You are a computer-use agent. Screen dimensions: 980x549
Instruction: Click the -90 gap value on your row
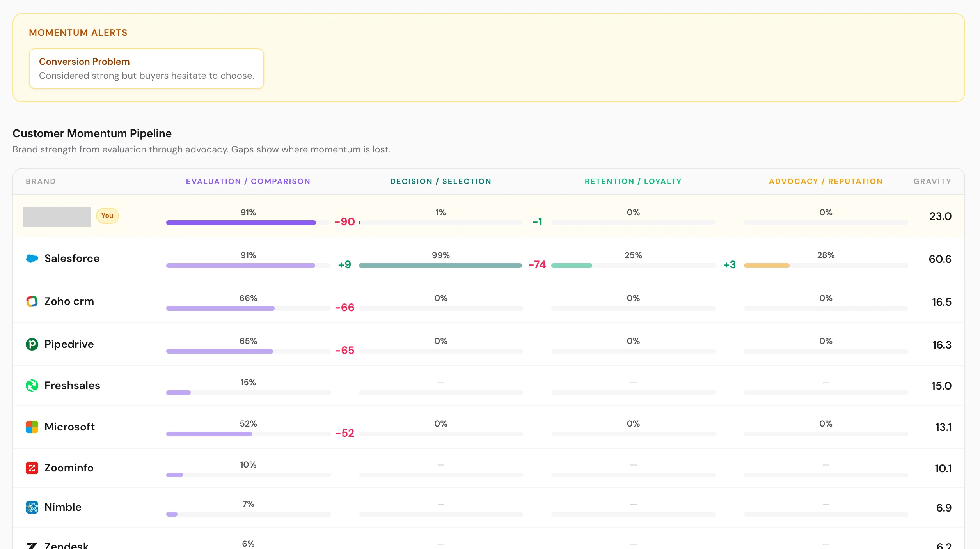click(345, 222)
